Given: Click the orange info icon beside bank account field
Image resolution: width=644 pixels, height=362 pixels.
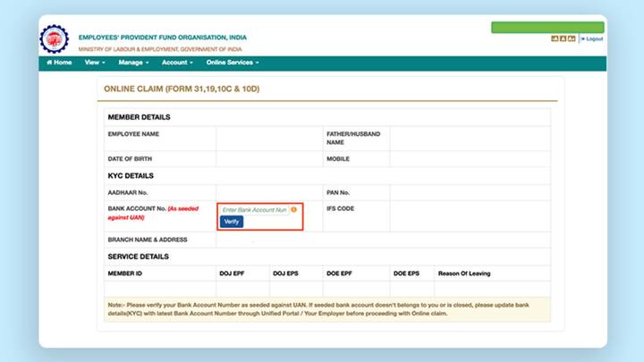Looking at the screenshot, I should (x=293, y=209).
